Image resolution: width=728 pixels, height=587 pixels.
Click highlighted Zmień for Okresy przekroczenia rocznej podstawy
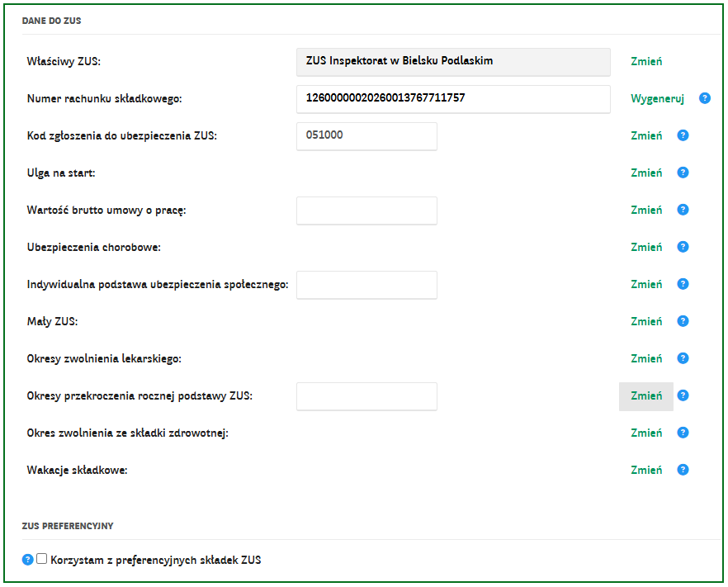646,396
